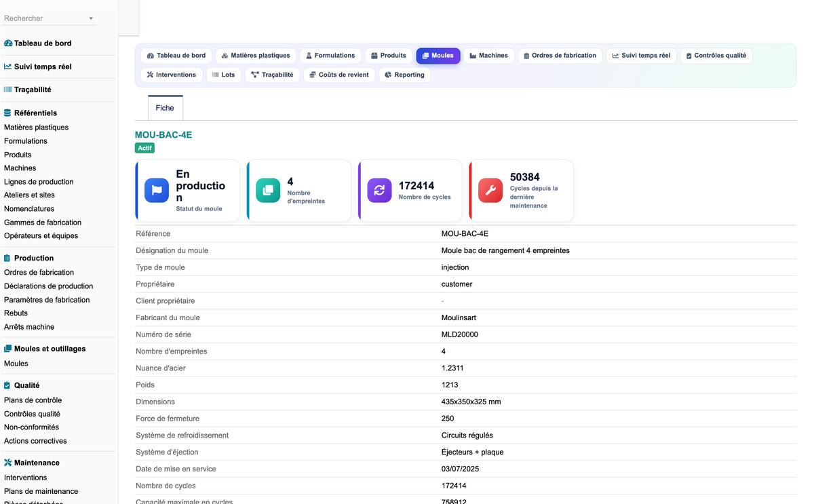
Task: Open Actions correctives in the sidebar
Action: pos(35,441)
